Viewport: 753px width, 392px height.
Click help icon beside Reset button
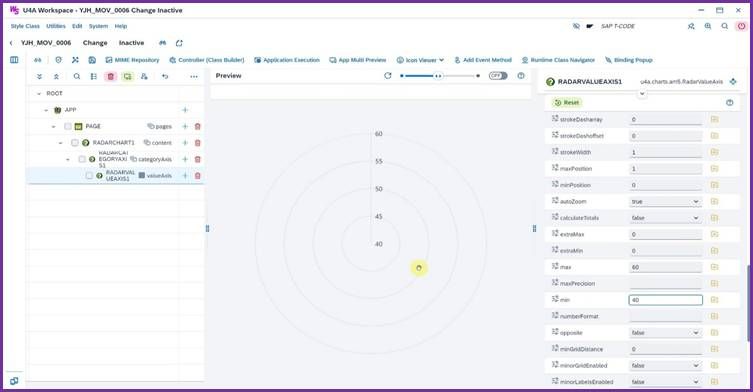pos(729,102)
